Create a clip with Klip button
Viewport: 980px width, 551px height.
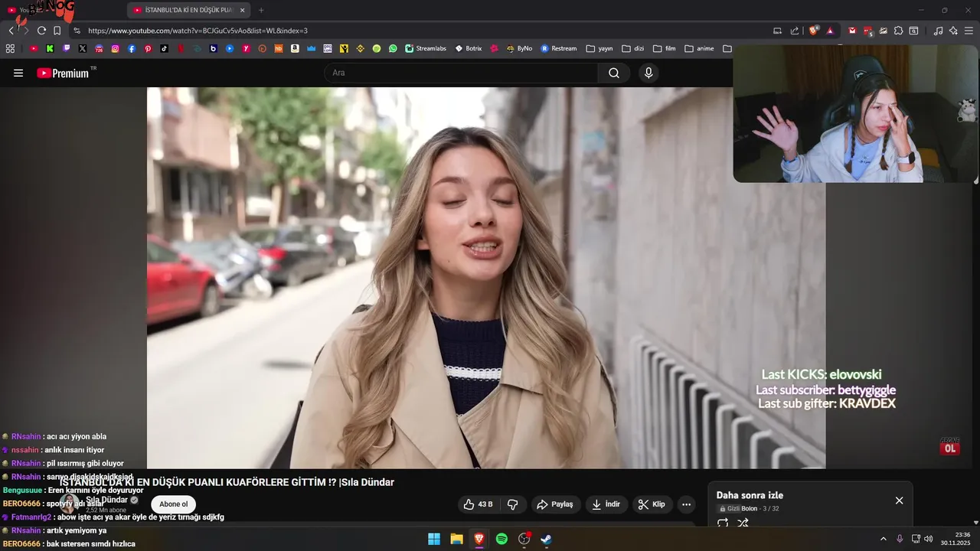pos(652,504)
